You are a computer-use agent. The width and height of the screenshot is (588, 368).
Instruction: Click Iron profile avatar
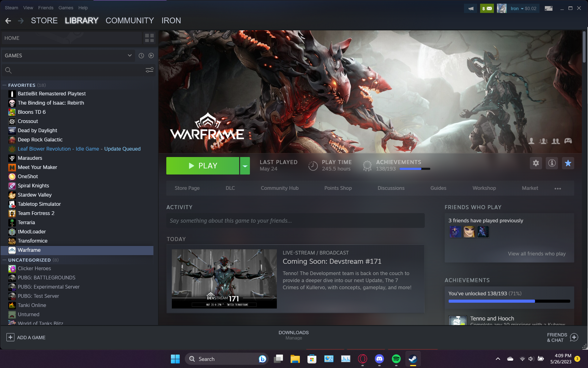tap(502, 9)
